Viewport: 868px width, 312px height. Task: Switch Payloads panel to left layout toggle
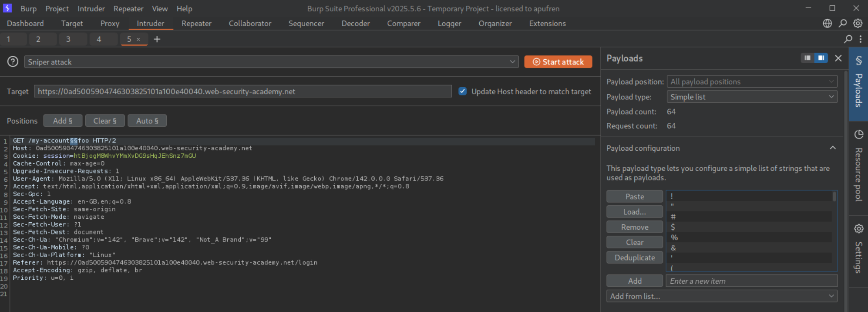[807, 58]
